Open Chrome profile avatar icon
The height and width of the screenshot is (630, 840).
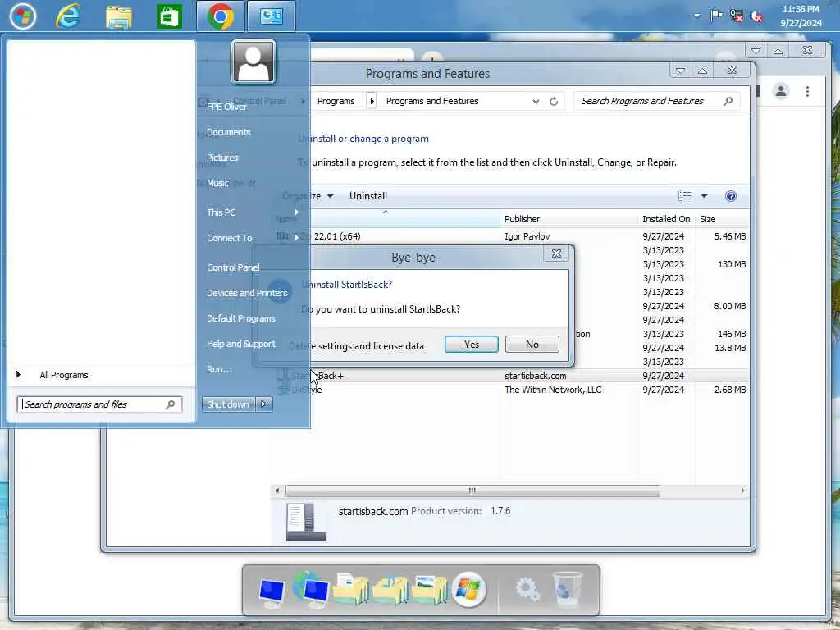(781, 91)
